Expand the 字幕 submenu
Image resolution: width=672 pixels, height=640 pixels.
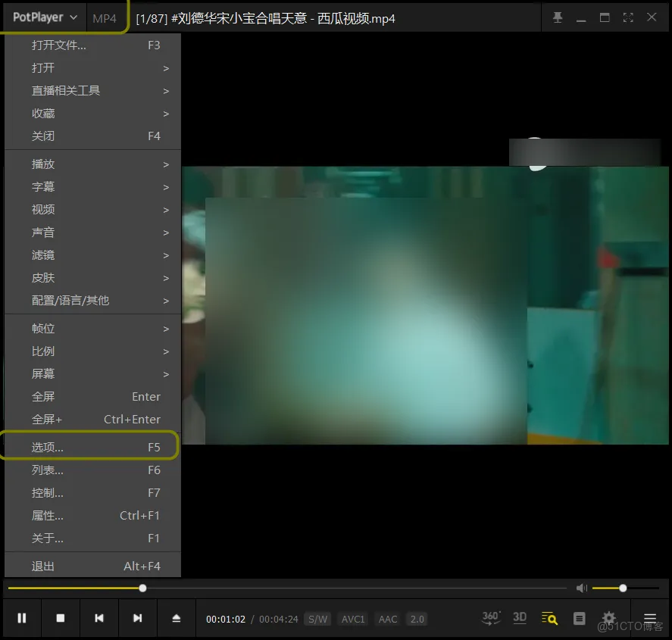pos(43,186)
